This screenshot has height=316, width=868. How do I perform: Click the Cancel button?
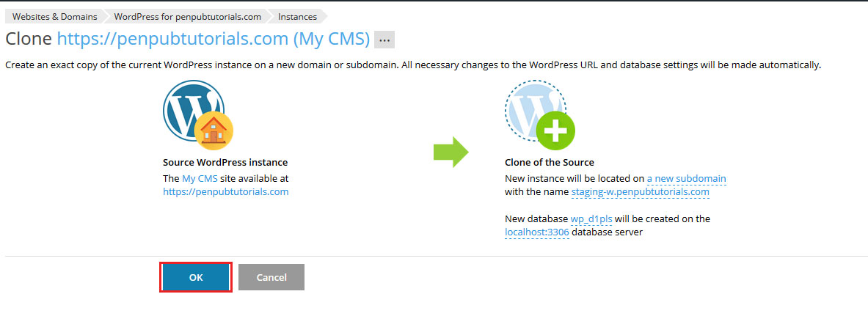click(x=271, y=277)
